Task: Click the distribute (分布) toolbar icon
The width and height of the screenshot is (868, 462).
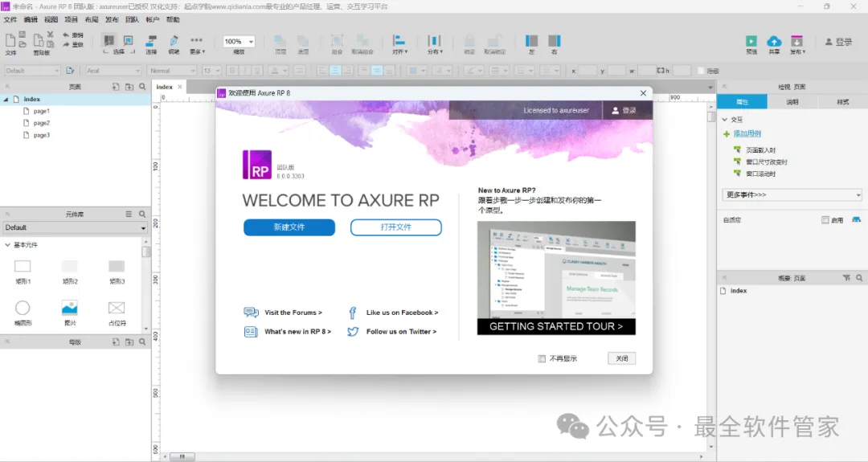Action: [x=435, y=40]
